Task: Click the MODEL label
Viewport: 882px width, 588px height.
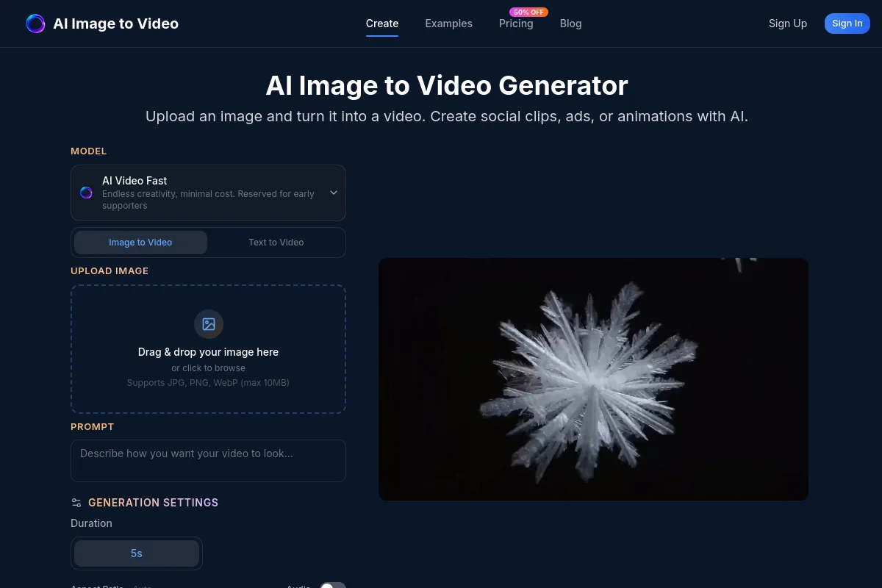Action: click(x=88, y=151)
